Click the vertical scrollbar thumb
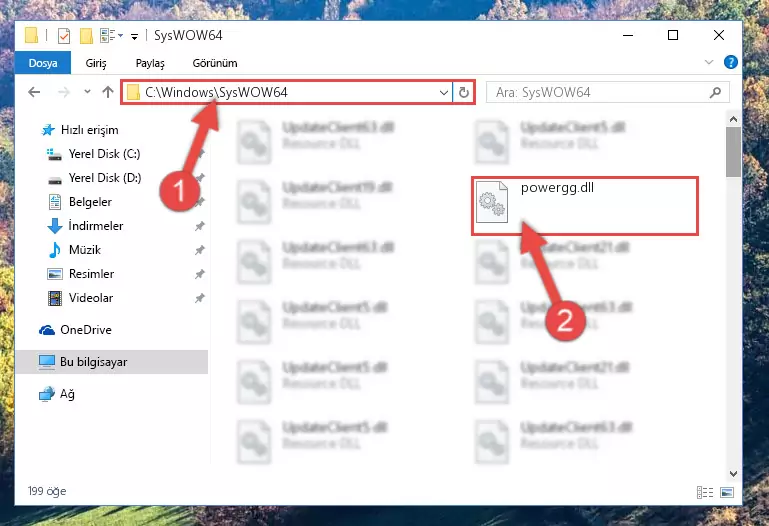Viewport: 769px width, 526px height. click(733, 152)
